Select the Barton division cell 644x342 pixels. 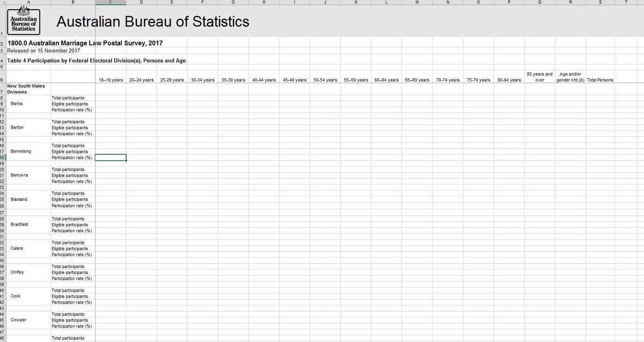pos(17,128)
